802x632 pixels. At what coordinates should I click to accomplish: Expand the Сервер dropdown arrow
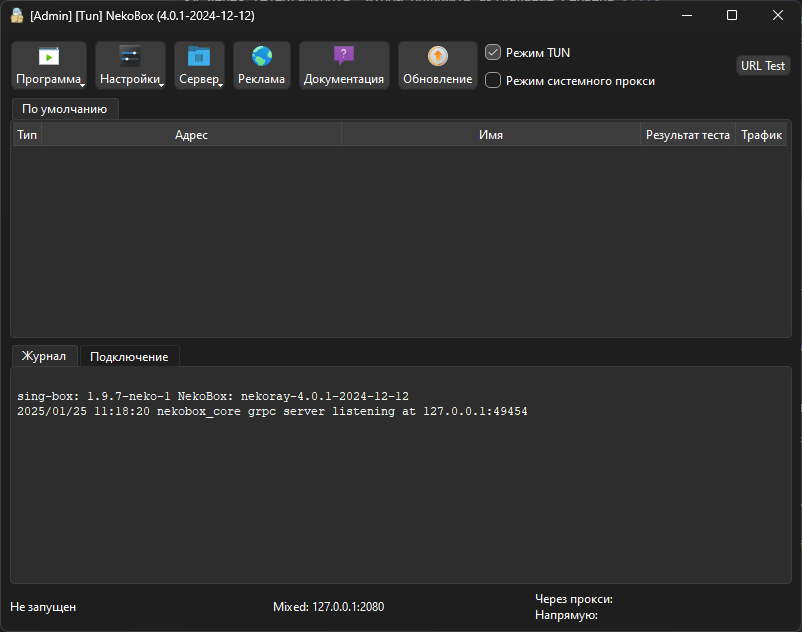219,85
